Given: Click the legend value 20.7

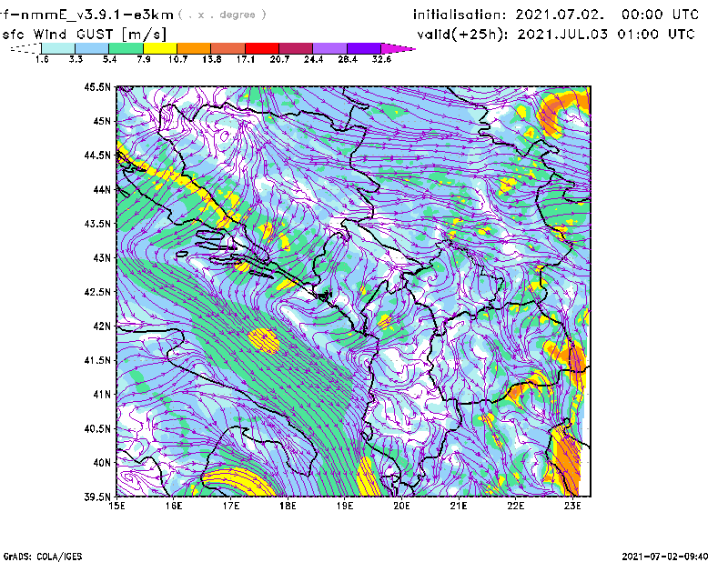Looking at the screenshot, I should point(279,59).
